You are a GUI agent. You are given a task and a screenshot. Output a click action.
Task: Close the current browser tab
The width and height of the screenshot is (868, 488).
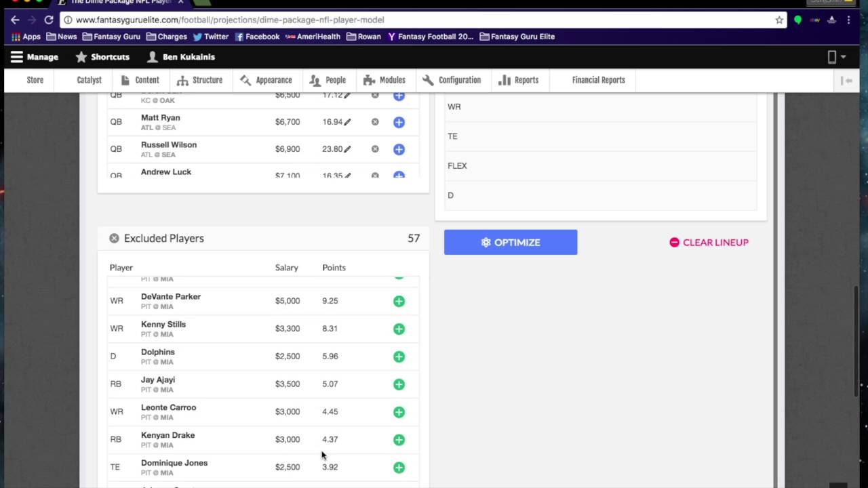pyautogui.click(x=180, y=2)
